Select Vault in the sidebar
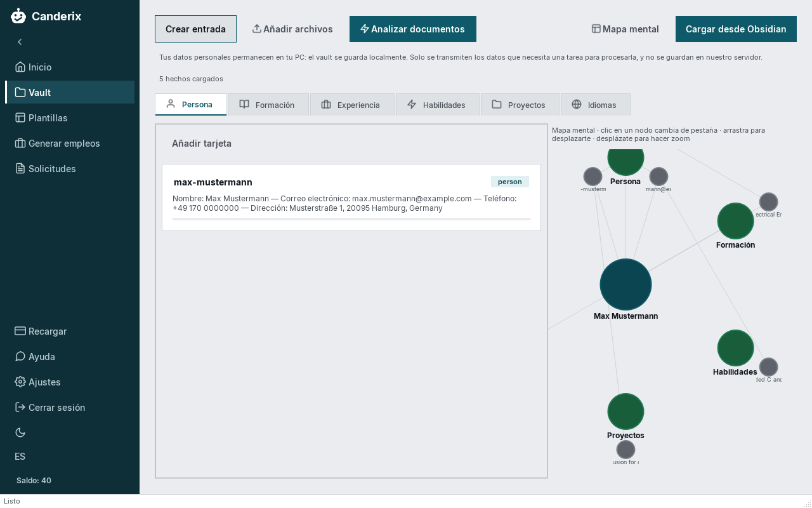This screenshot has height=508, width=812. point(70,92)
